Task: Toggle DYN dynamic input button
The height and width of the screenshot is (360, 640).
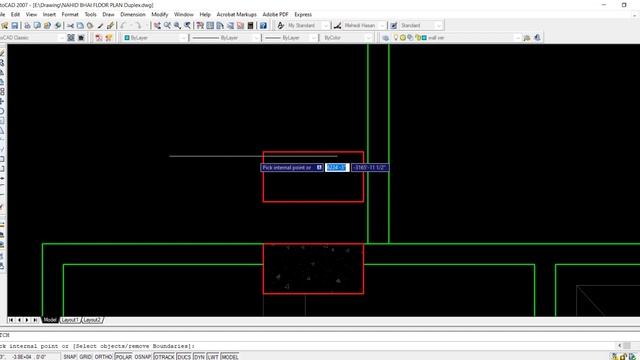Action: pyautogui.click(x=199, y=357)
